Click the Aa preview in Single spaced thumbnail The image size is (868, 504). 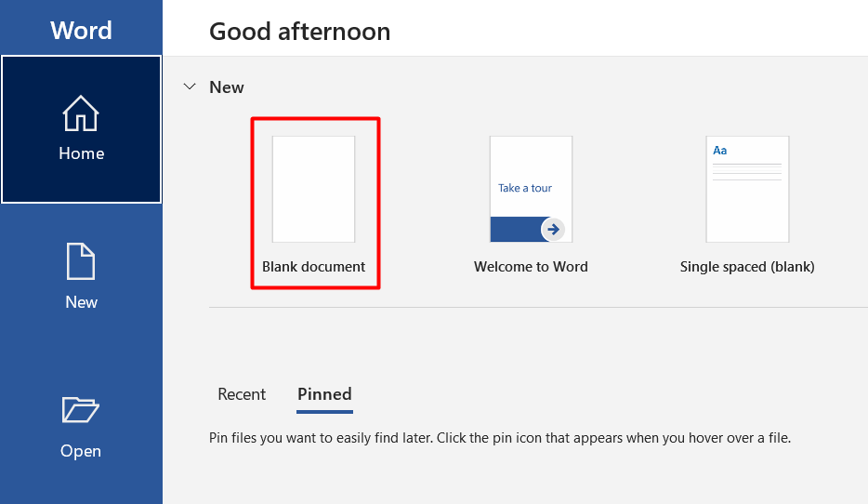pos(720,150)
